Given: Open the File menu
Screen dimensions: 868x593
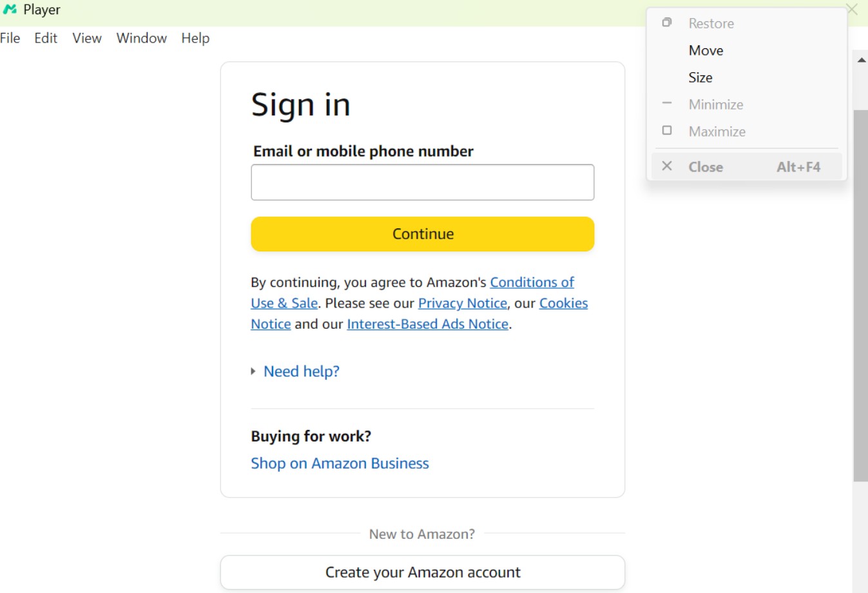Looking at the screenshot, I should pos(10,38).
